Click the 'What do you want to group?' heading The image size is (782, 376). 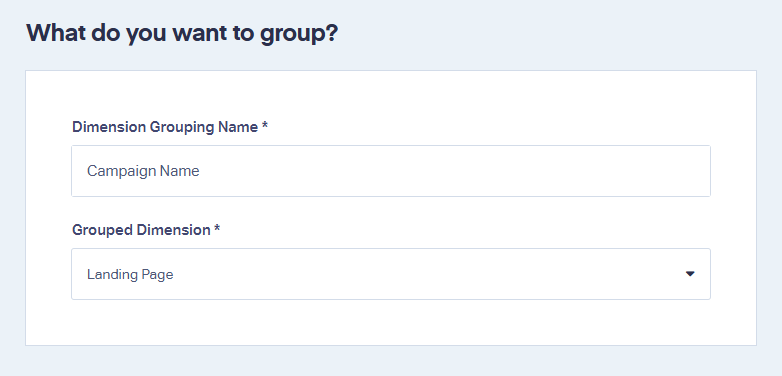point(182,34)
